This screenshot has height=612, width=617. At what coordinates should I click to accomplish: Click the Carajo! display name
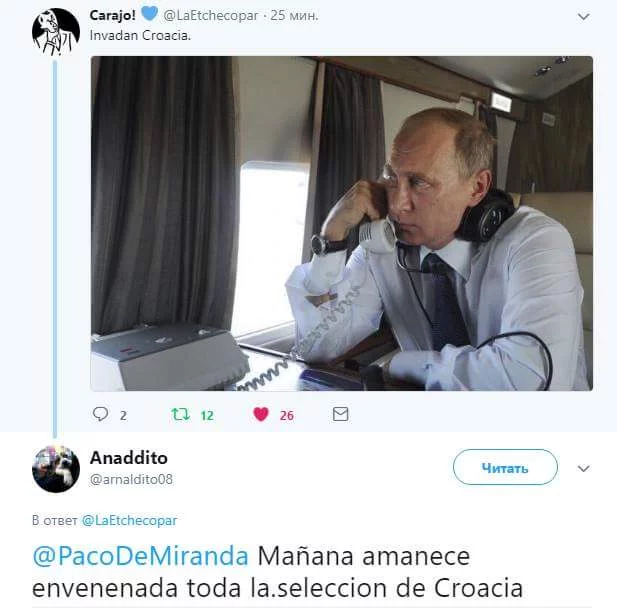tap(113, 15)
